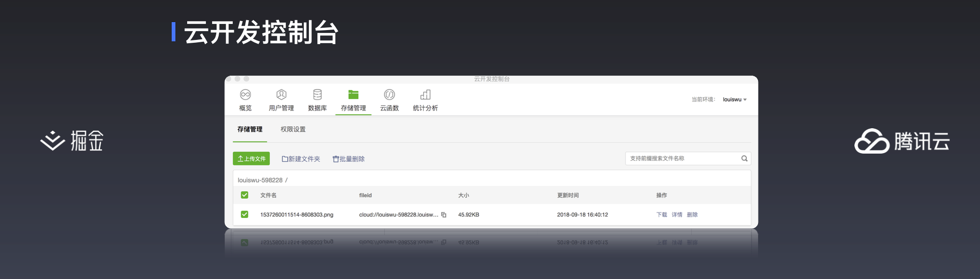Open the 概览 overview icon
Screen dimensions: 980x279
coord(245,95)
